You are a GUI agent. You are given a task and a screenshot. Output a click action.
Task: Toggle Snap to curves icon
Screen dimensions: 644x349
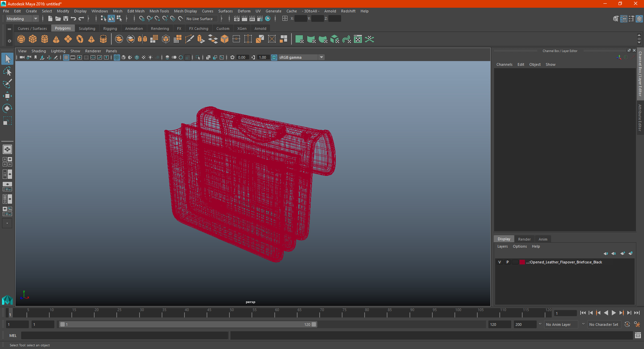(150, 19)
